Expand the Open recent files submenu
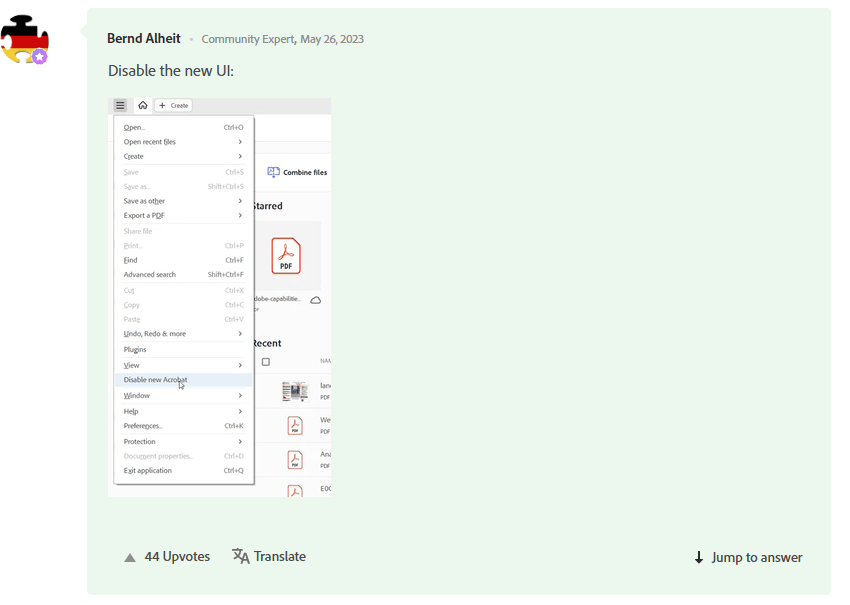The width and height of the screenshot is (850, 605). coord(152,141)
